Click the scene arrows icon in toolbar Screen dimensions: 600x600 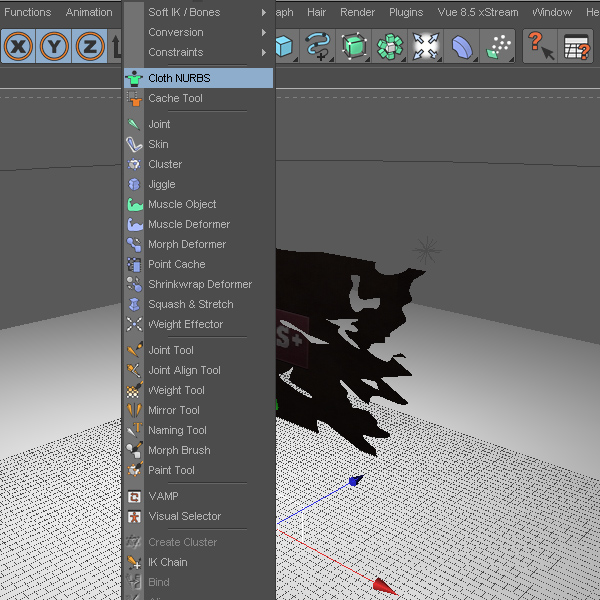click(425, 46)
